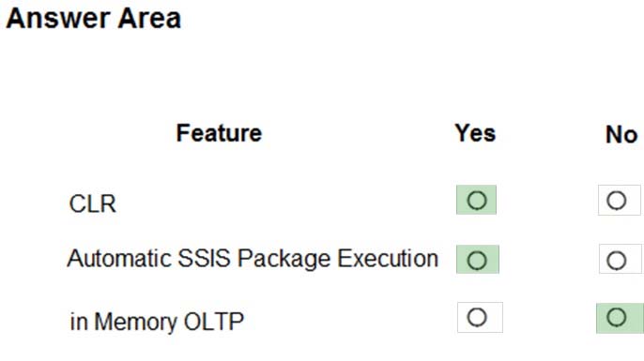Viewport: 644px width, 361px height.
Task: Toggle the green highlighted CLR option
Action: coord(477,201)
